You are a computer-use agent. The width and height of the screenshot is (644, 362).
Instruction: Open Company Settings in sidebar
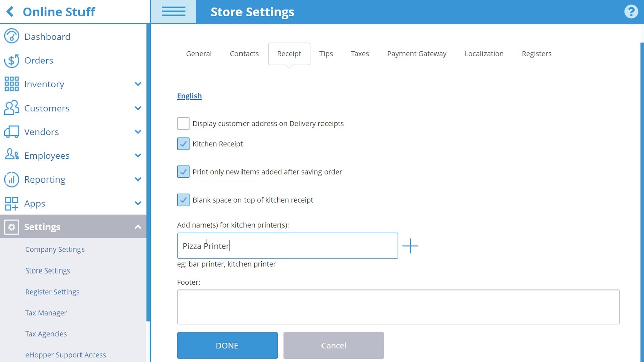coord(55,249)
